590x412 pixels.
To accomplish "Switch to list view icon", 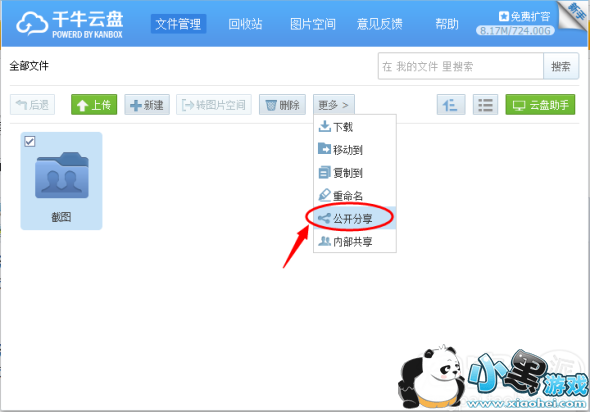I will (x=485, y=105).
